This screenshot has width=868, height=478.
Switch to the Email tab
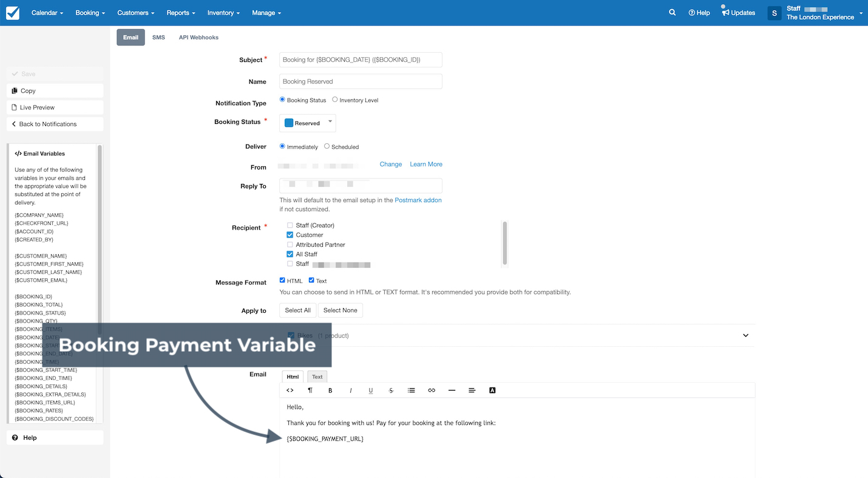tap(131, 37)
